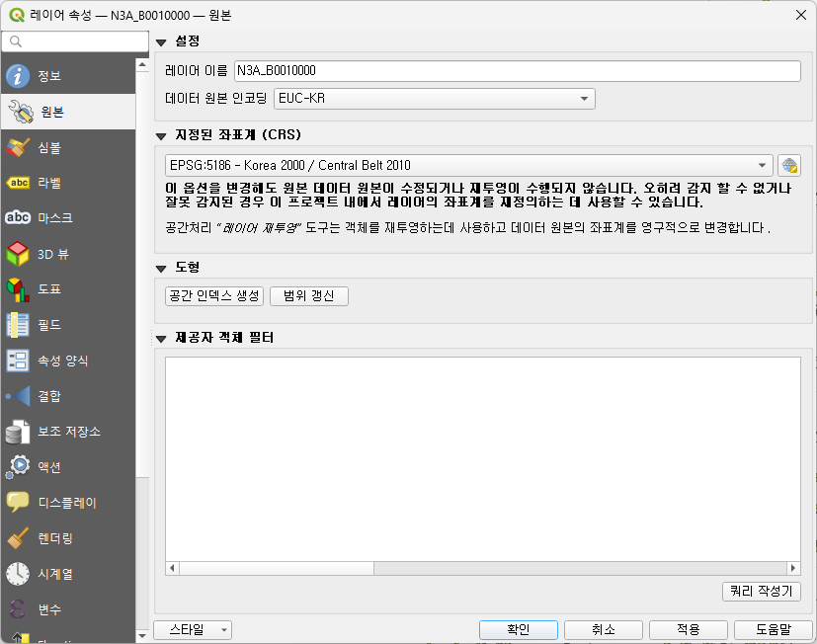Click the 공간 인덱스 생성 button

click(x=214, y=296)
